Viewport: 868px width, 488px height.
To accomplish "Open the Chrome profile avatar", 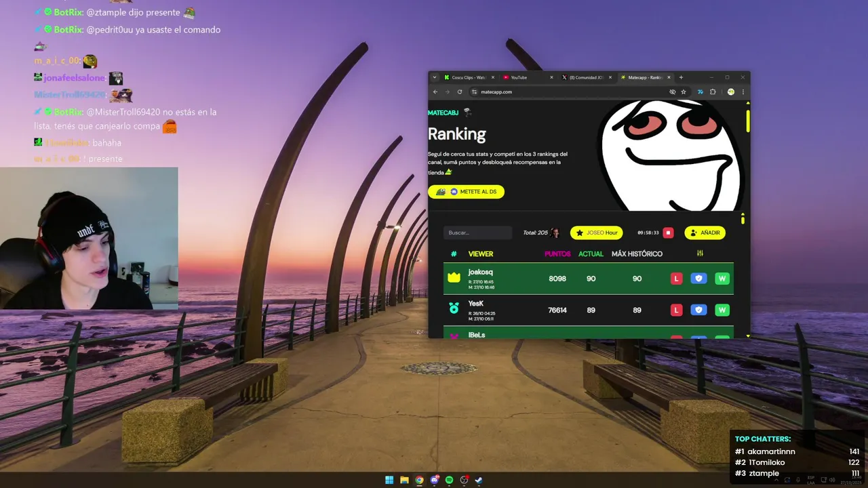I will click(x=731, y=91).
